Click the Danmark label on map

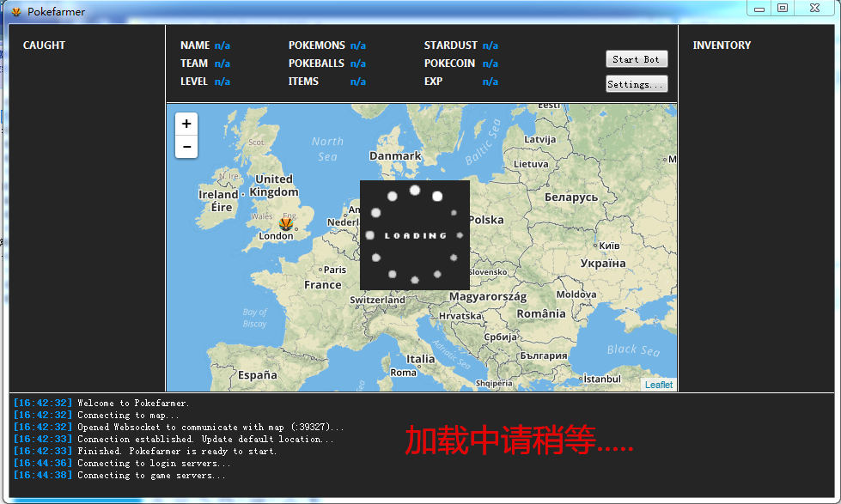tap(395, 156)
